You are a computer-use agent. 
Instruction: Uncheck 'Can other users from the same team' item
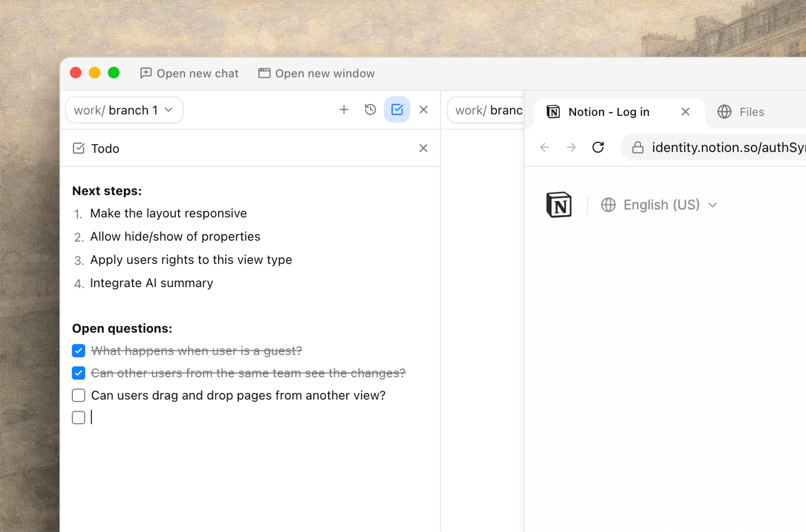[78, 373]
